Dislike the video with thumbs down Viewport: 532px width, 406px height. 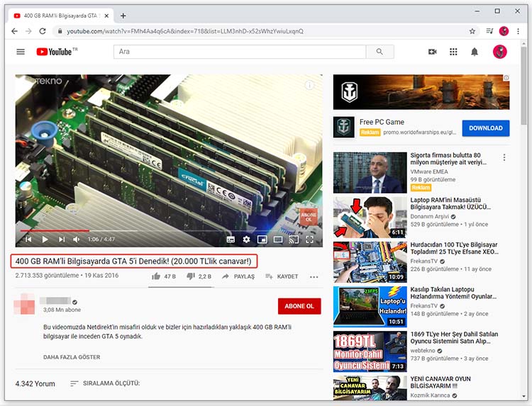click(x=191, y=276)
